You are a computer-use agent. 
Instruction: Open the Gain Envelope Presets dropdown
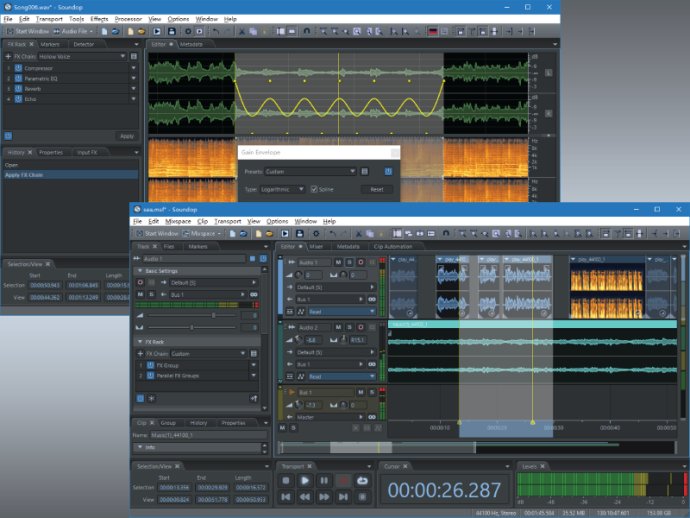tap(310, 171)
